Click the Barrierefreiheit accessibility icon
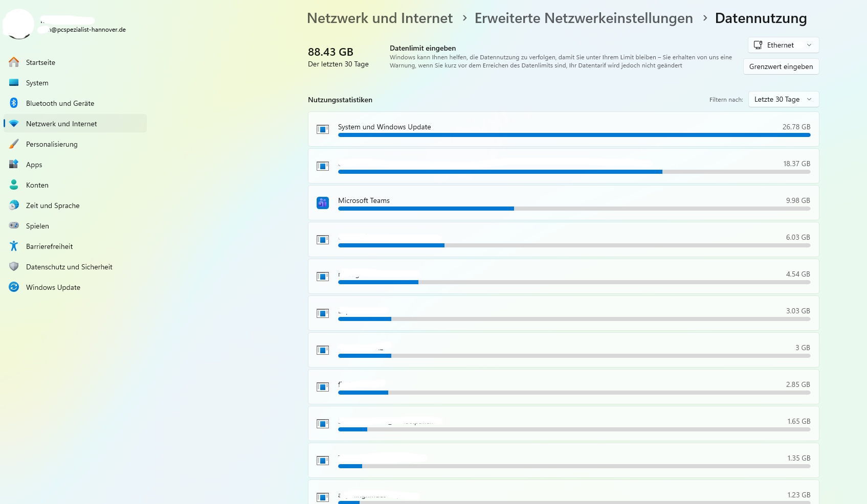The width and height of the screenshot is (867, 504). pos(14,246)
